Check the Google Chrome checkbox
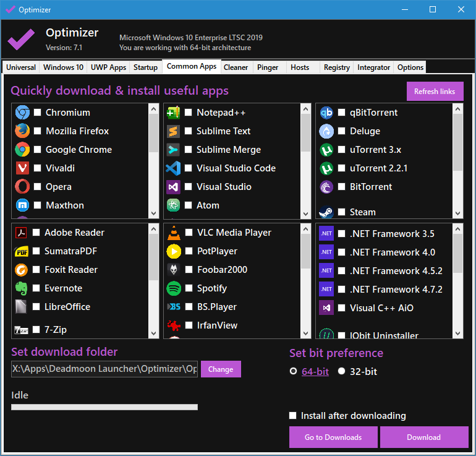The image size is (476, 456). 38,150
